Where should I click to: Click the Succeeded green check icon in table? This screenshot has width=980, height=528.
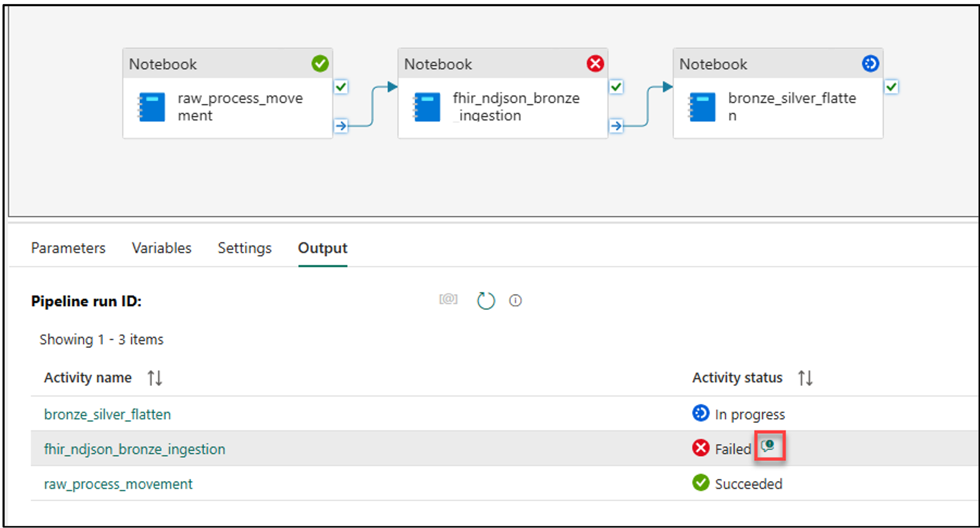tap(700, 482)
